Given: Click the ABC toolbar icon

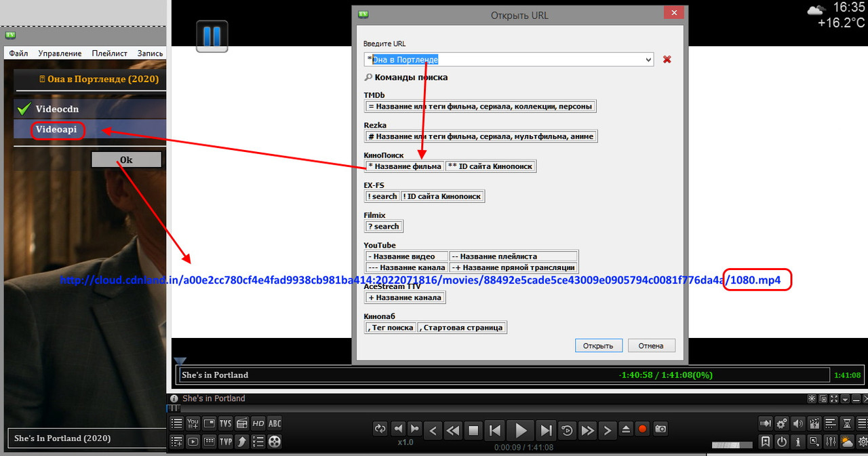Looking at the screenshot, I should [275, 423].
